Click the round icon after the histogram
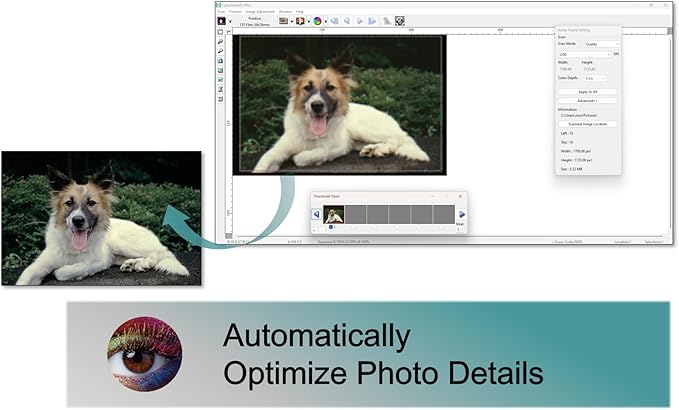Screen dimensions: 679x410 tap(400, 20)
